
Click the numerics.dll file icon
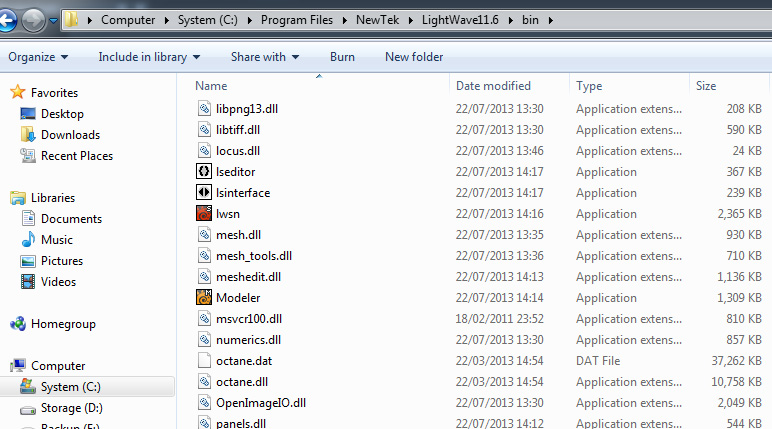204,340
